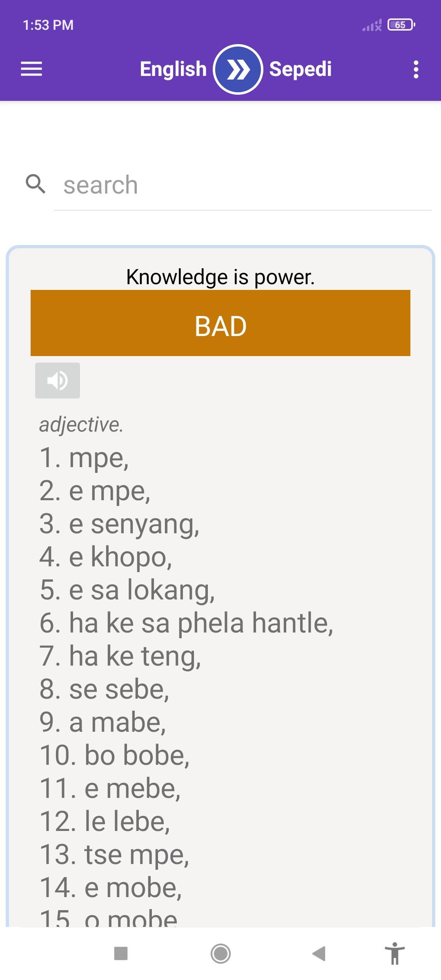
Task: Tap the battery indicator in status bar
Action: tap(400, 25)
